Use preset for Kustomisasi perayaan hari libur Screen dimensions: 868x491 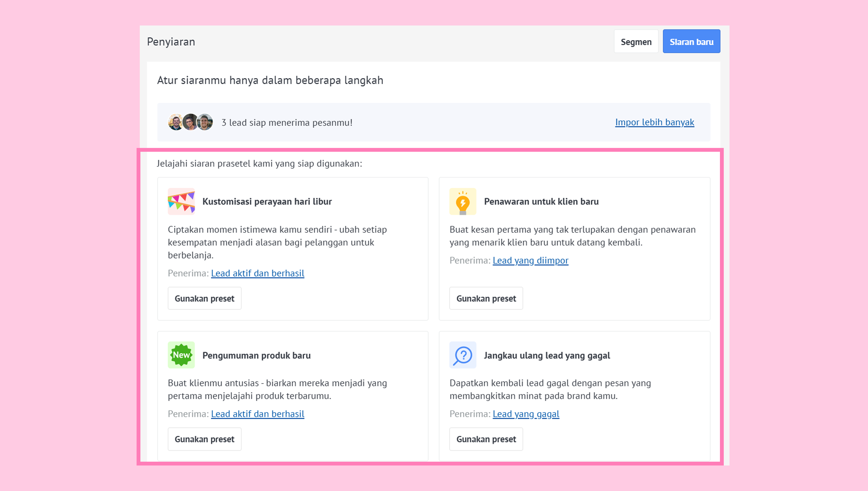click(205, 298)
